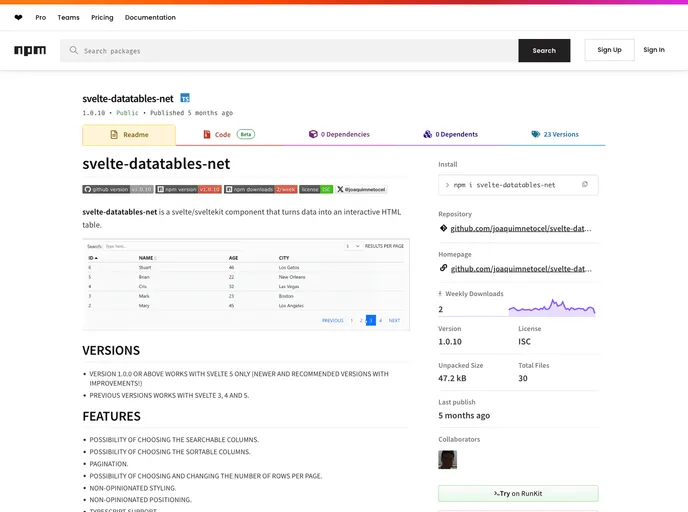
Task: Go to the Pricing page
Action: click(102, 18)
